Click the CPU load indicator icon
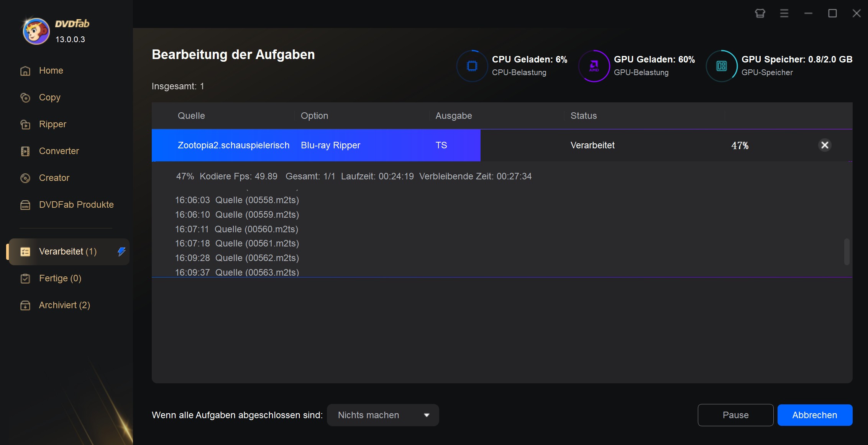 [472, 66]
